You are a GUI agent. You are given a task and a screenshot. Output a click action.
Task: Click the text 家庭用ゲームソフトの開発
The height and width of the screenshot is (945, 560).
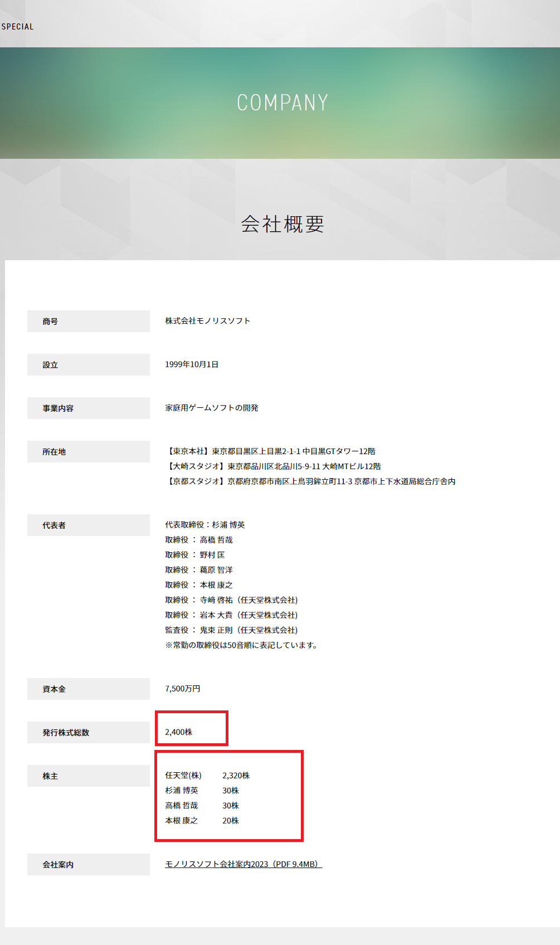212,408
